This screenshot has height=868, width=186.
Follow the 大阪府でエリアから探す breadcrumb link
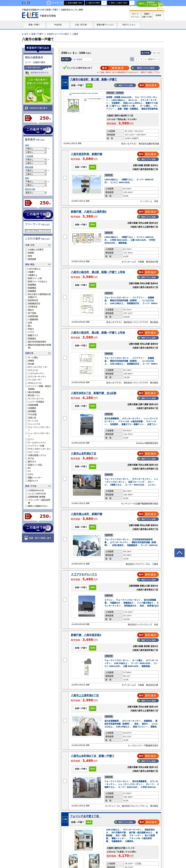click(x=58, y=34)
